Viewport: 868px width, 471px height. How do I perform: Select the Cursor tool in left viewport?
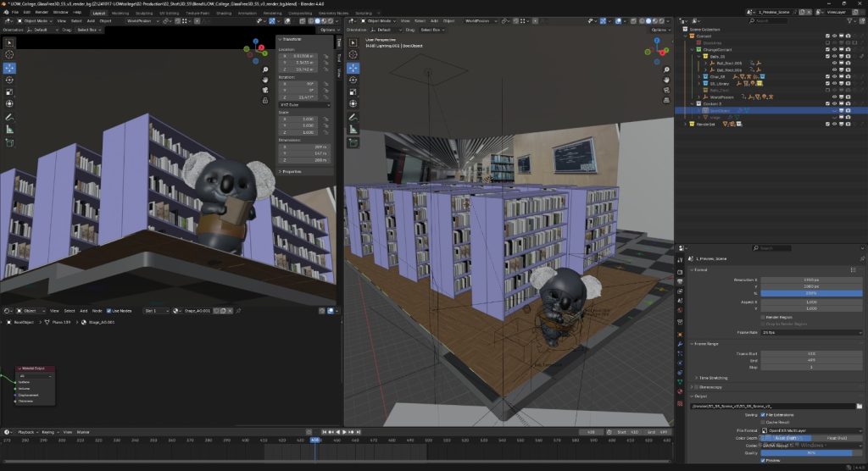(9, 54)
